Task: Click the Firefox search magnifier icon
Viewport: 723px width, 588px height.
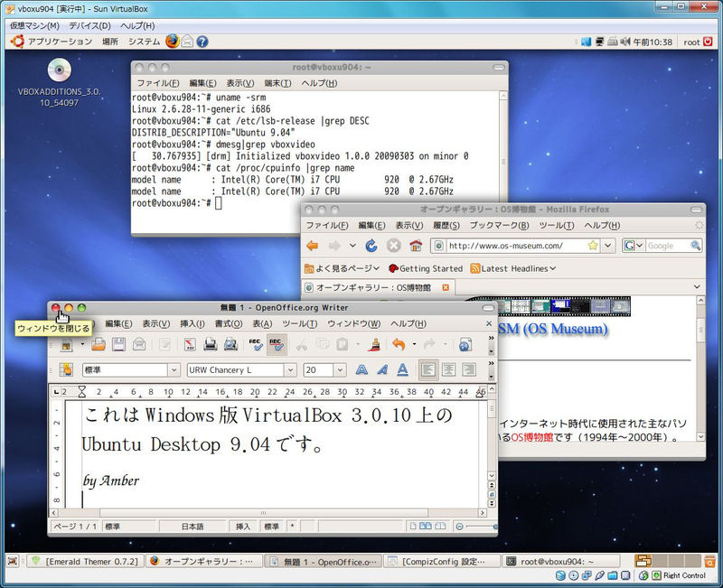Action: pos(695,246)
